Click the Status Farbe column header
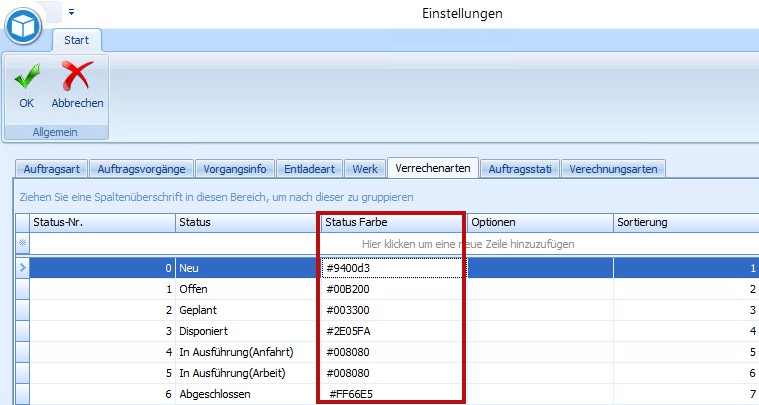The image size is (759, 405). (x=390, y=222)
